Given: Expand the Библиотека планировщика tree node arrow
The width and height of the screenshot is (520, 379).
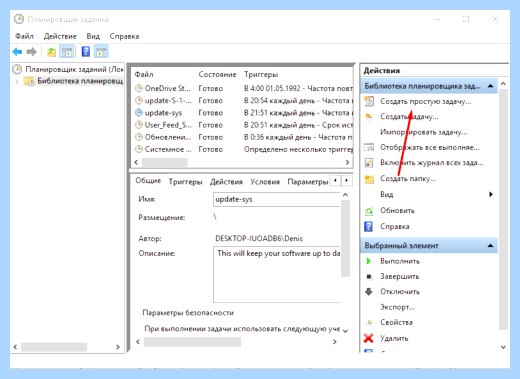Looking at the screenshot, I should [x=17, y=81].
